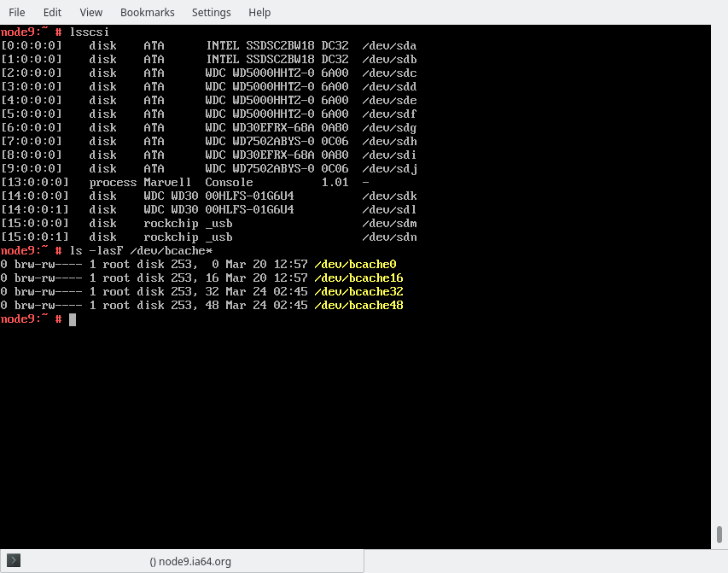Click the Mar 24 02:45 timestamp for bcache32
The image size is (728, 573).
click(266, 292)
